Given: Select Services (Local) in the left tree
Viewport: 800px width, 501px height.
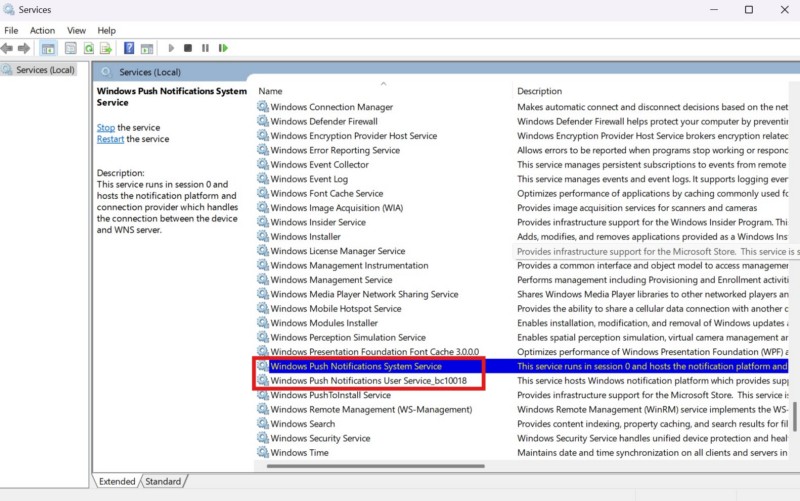Looking at the screenshot, I should point(45,70).
